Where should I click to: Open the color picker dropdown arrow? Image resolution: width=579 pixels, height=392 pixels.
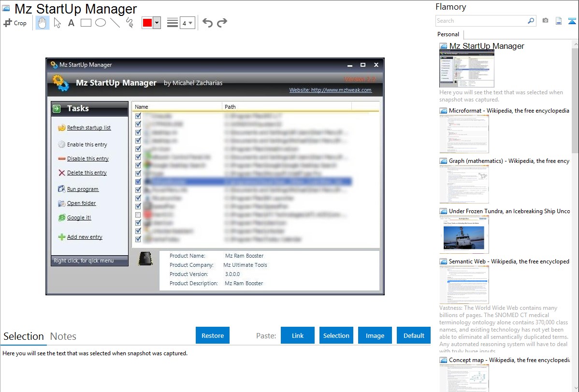coord(157,23)
